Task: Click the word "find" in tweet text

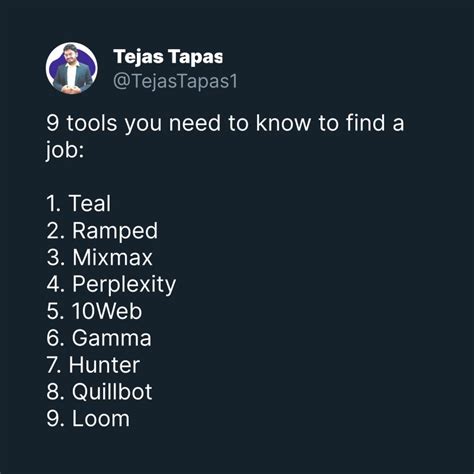Action: (365, 123)
